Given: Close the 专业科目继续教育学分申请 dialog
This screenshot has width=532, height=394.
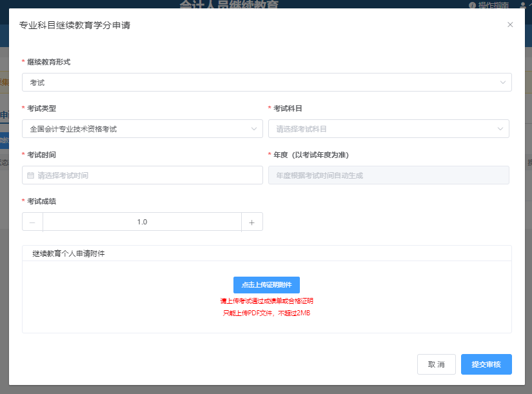Looking at the screenshot, I should (x=510, y=25).
